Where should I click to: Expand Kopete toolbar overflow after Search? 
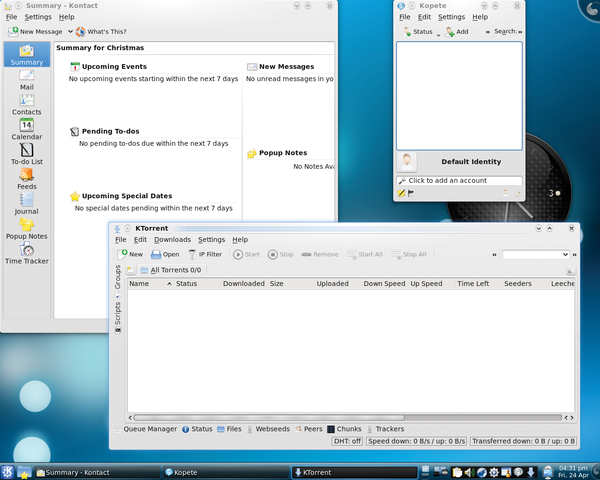pos(520,32)
